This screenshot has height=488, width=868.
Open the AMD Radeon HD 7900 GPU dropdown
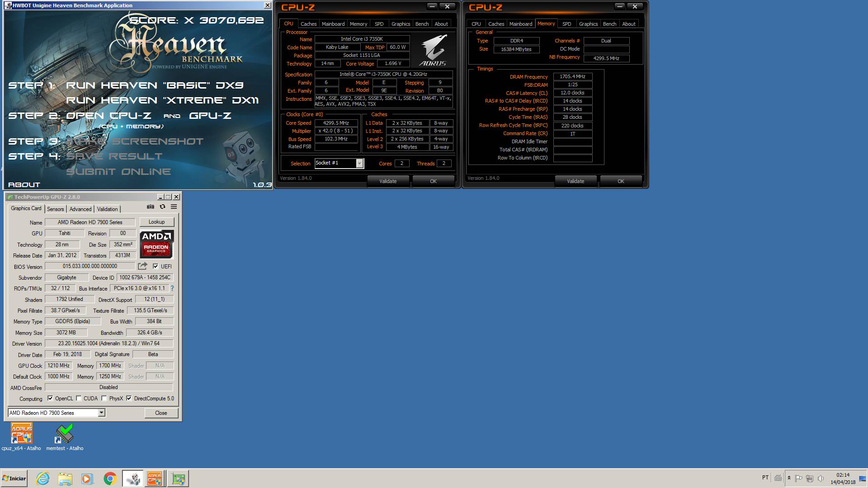coord(57,413)
